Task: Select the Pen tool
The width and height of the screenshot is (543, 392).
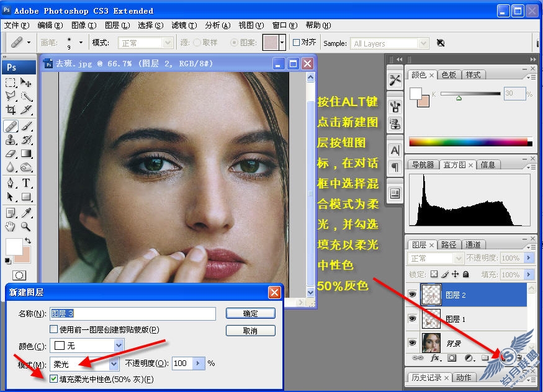Action: click(11, 183)
